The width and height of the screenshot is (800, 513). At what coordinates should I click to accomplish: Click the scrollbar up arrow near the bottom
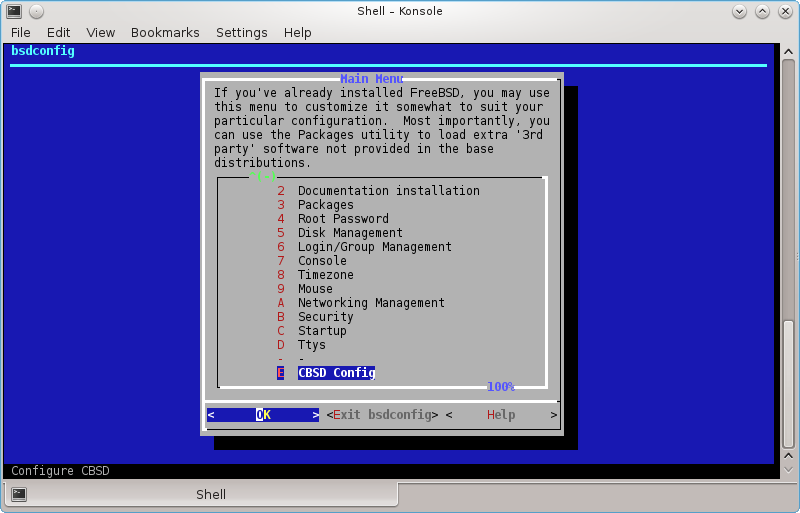click(x=788, y=455)
